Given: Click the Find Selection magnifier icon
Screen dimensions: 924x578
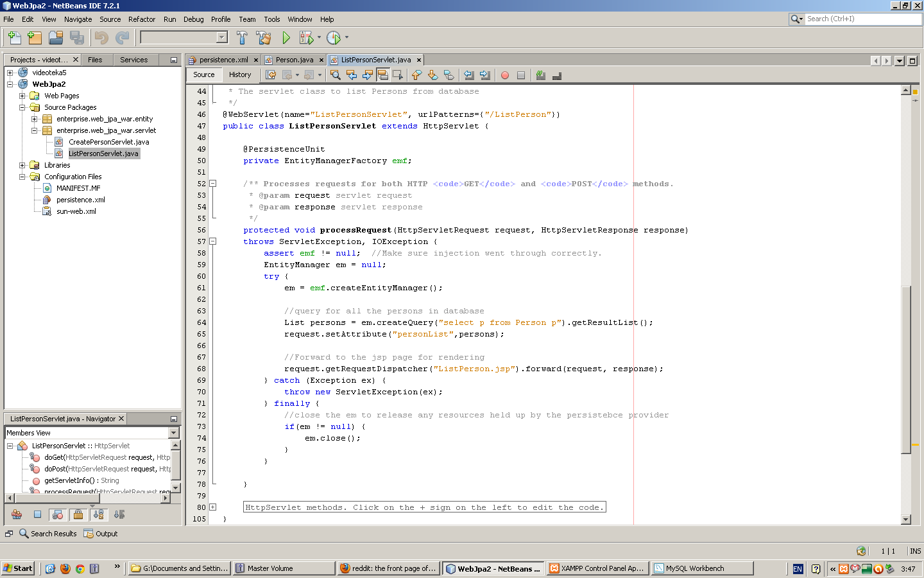Looking at the screenshot, I should click(335, 75).
